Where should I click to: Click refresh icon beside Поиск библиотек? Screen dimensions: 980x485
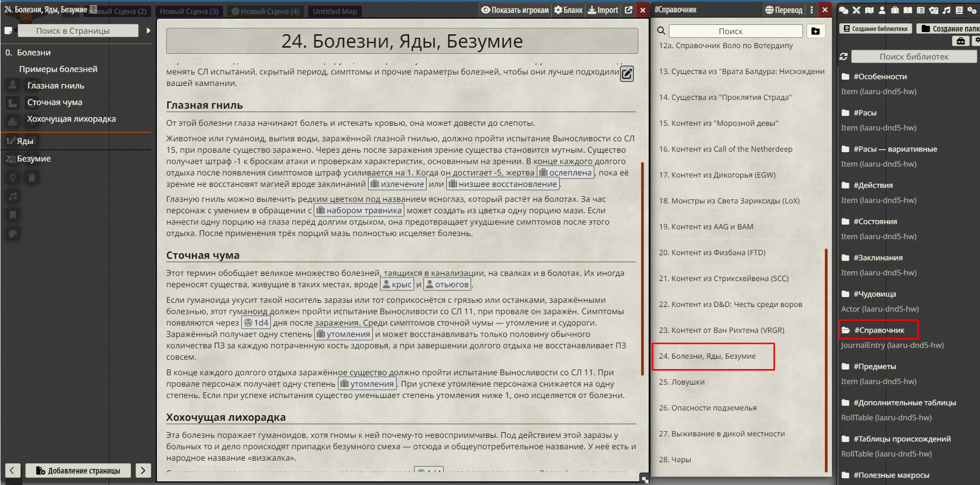point(843,56)
